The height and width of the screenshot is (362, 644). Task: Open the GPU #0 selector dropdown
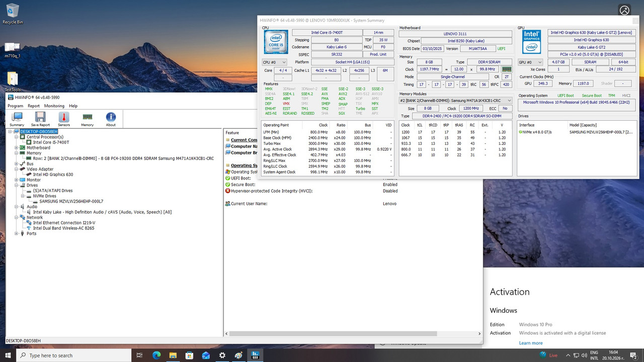point(530,62)
